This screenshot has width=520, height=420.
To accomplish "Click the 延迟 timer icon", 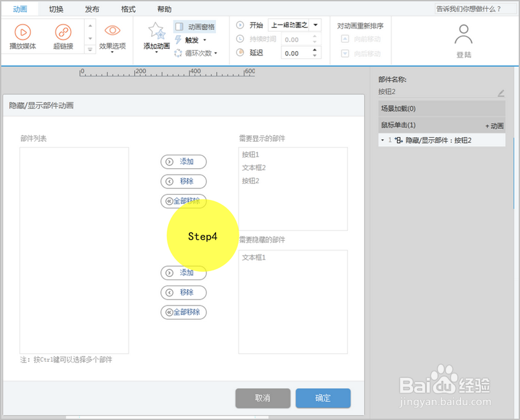I will 240,53.
